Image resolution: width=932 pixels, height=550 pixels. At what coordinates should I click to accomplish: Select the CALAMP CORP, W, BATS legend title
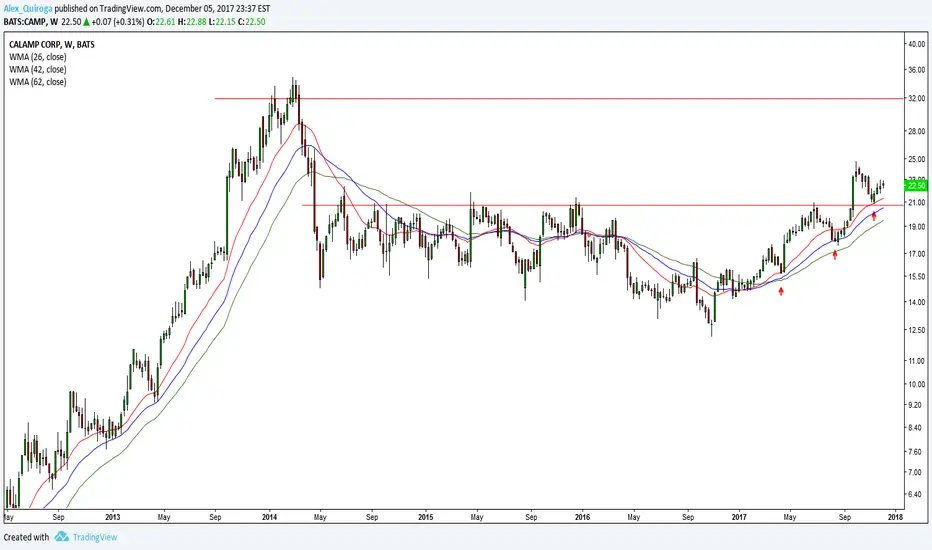(52, 45)
